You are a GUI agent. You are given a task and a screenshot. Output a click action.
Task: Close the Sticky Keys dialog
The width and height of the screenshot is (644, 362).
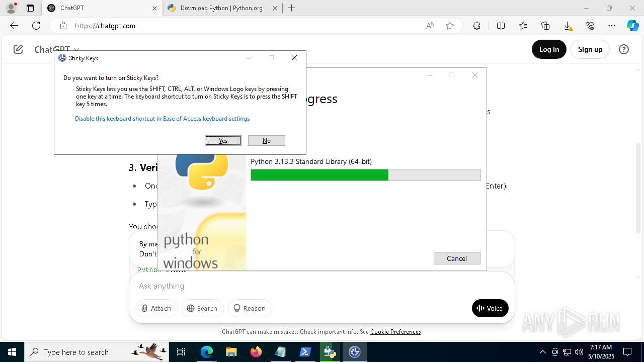tap(294, 58)
